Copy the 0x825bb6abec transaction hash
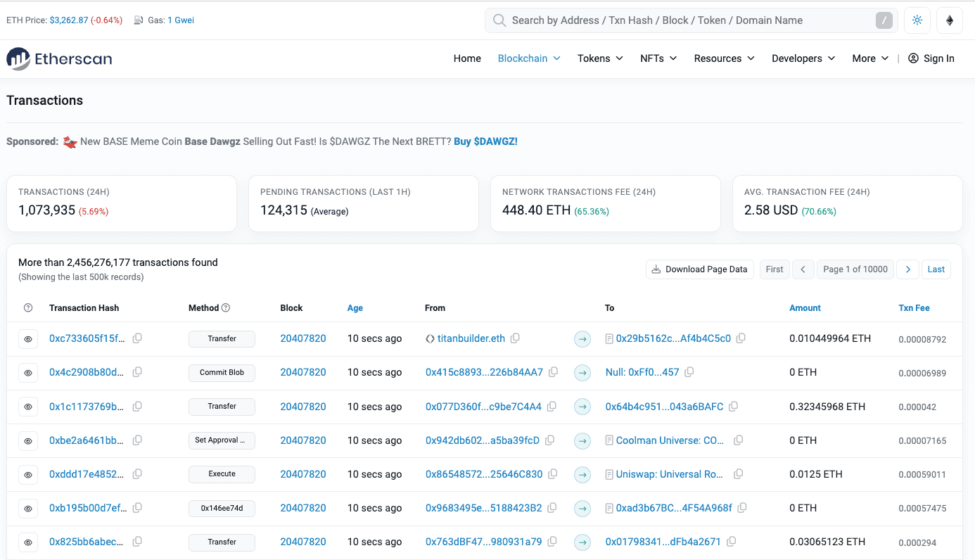 (137, 542)
